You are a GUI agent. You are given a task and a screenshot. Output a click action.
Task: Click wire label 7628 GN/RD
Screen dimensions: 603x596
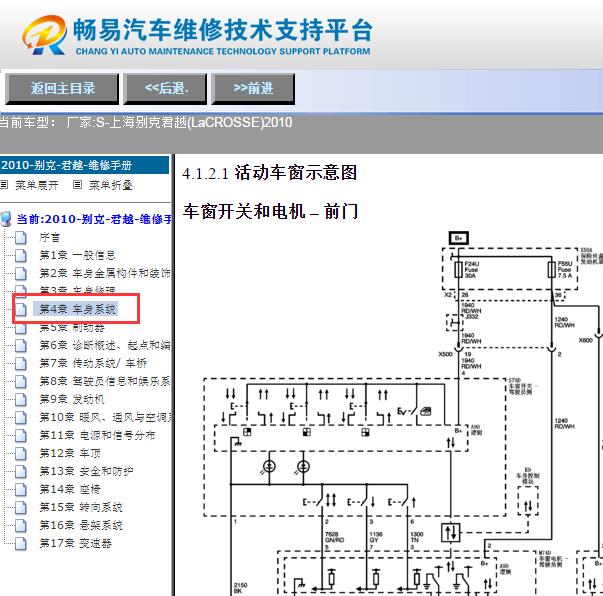click(334, 537)
